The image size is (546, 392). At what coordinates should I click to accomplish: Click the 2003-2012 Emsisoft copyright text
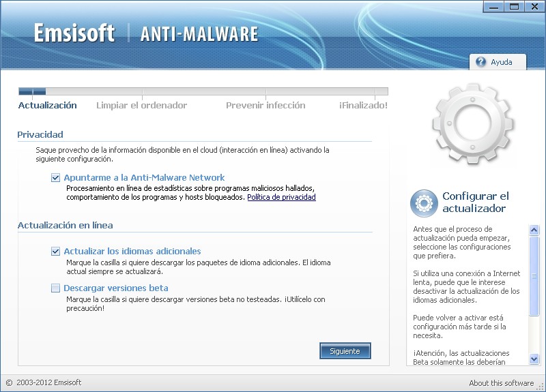44,382
